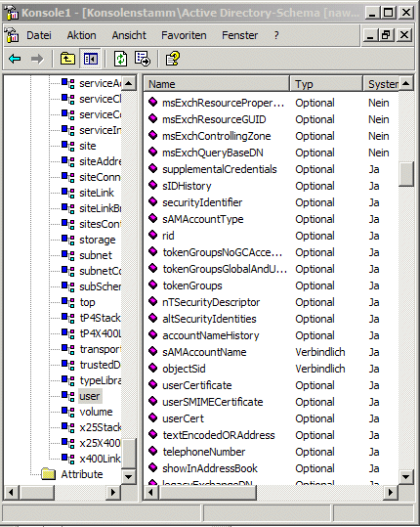
Task: Select the userSMIMECertificate attribute
Action: click(x=213, y=402)
